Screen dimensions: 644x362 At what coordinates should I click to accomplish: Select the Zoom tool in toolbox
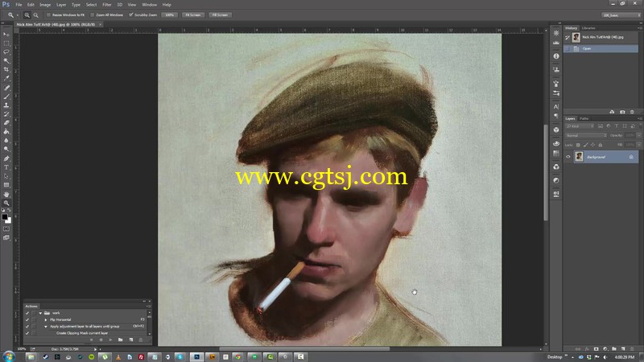point(6,204)
